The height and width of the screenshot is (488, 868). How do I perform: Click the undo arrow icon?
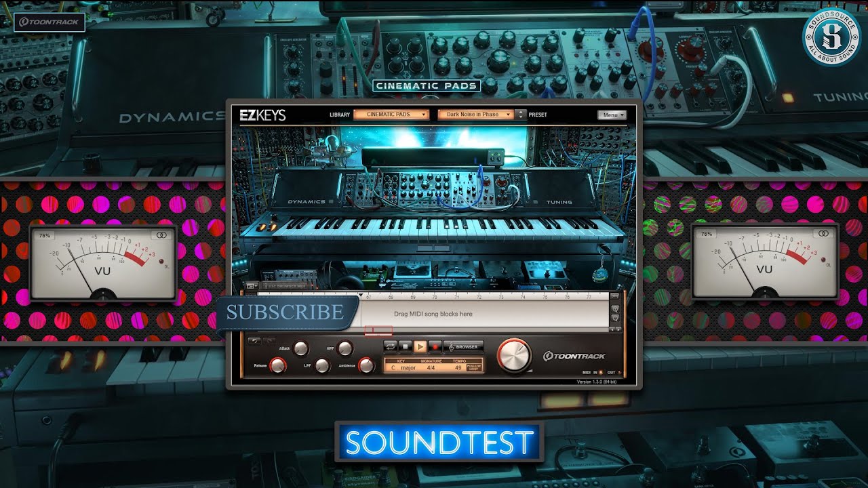[254, 340]
